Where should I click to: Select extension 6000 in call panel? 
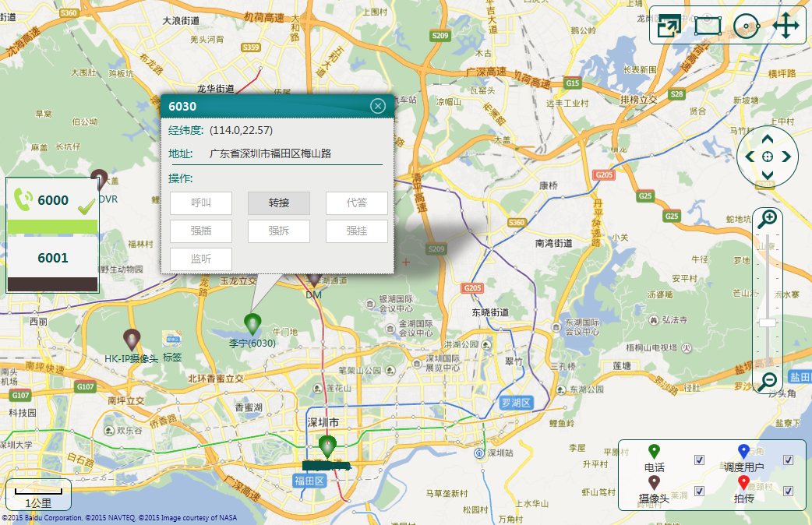click(x=53, y=200)
